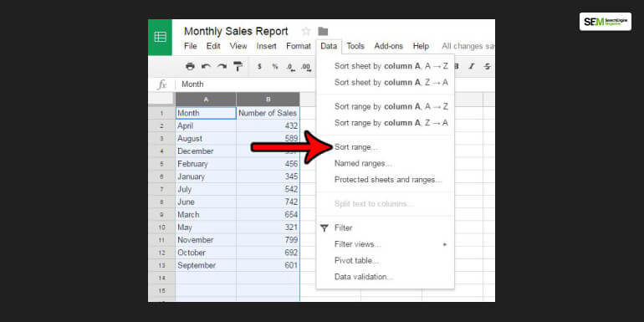Viewport: 644px width, 322px height.
Task: Select the March cell
Action: pos(206,215)
